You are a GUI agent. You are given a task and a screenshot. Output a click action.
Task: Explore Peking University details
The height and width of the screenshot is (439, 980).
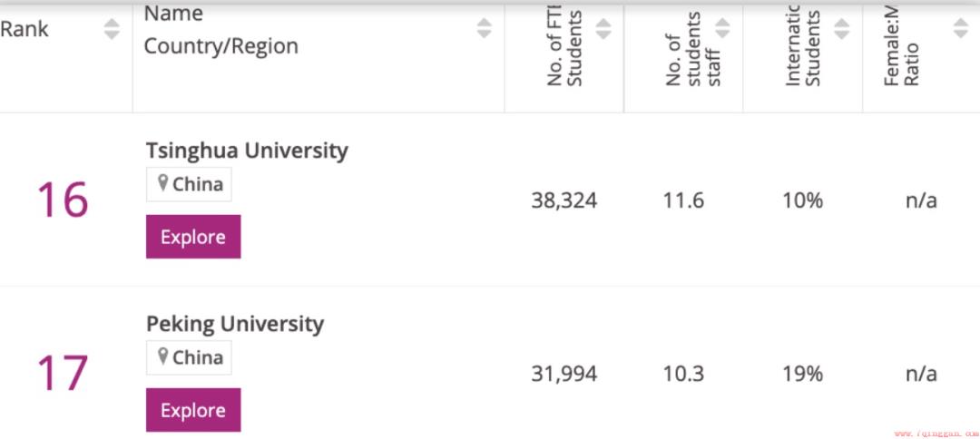193,410
